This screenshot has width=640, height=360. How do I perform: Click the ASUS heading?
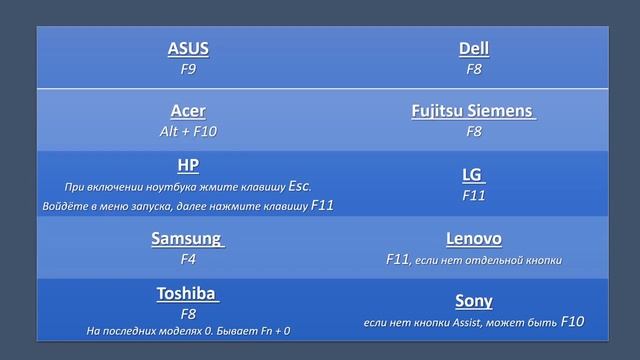[188, 49]
